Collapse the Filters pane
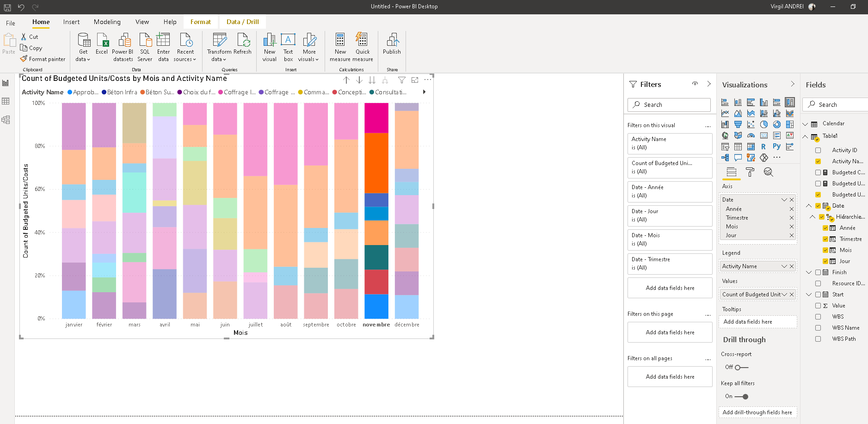868x424 pixels. pos(710,84)
